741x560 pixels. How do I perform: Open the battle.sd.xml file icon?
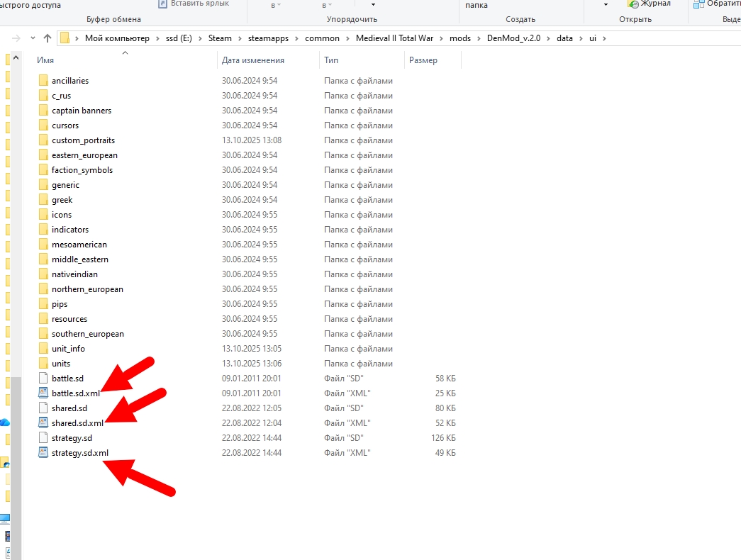43,393
